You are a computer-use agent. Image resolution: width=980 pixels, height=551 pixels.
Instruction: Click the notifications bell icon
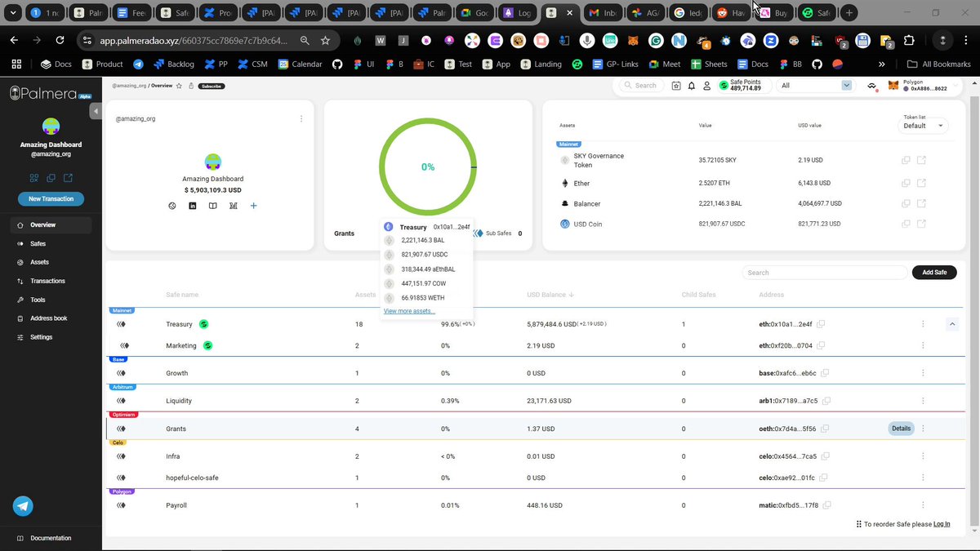(692, 85)
